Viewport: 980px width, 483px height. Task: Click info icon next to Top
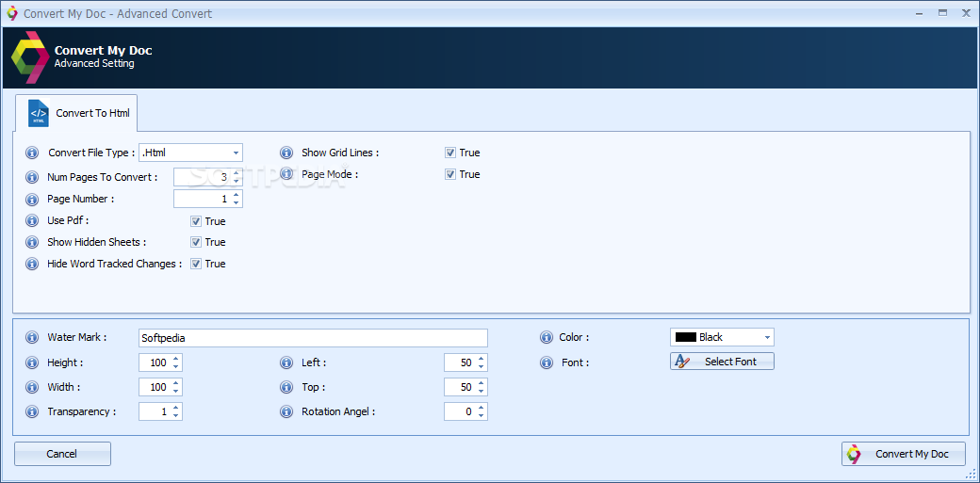[x=286, y=387]
